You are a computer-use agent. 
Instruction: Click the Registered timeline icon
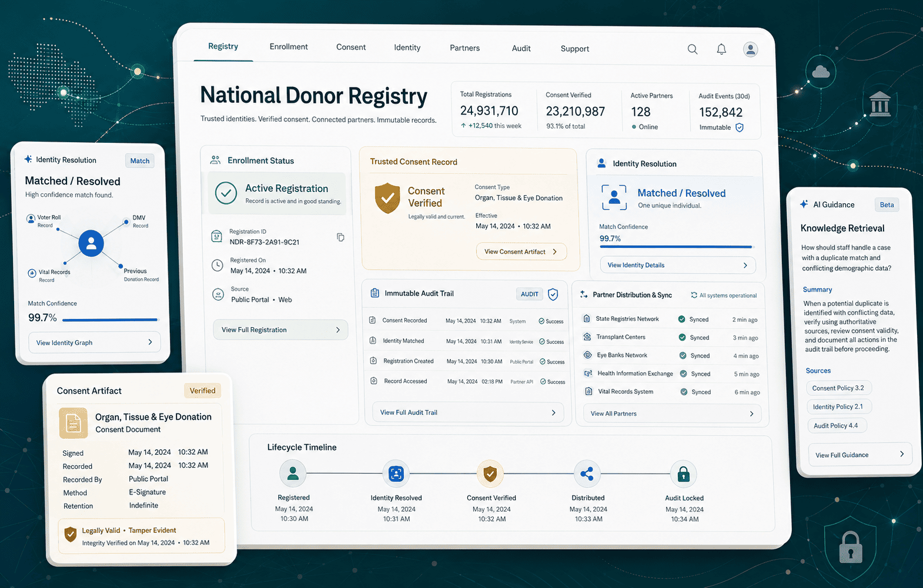[x=293, y=473]
